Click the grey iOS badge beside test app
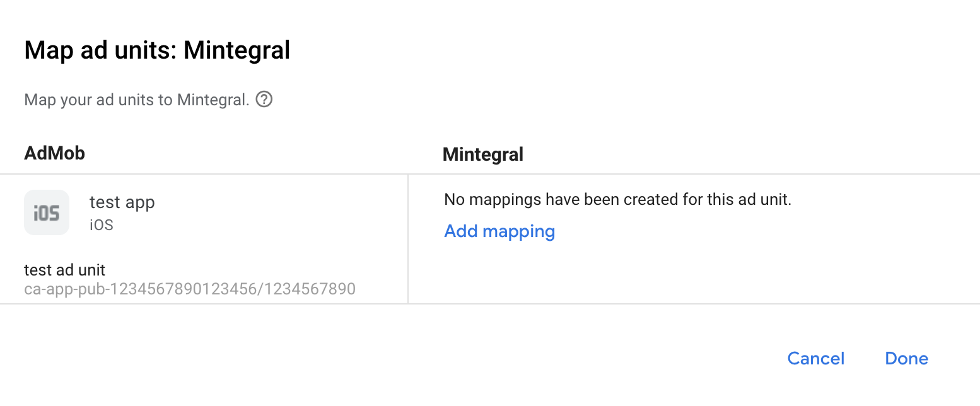Image resolution: width=980 pixels, height=406 pixels. [x=47, y=212]
